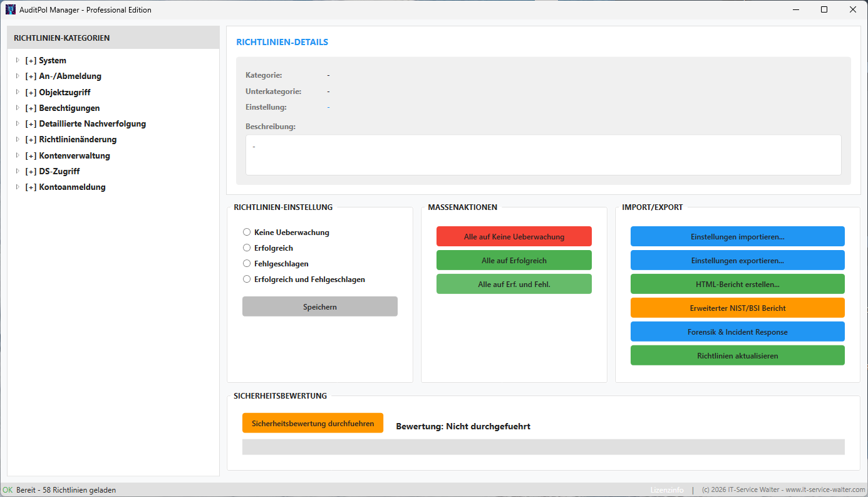Click Einstellungen importieren button
This screenshot has height=497, width=868.
click(737, 236)
